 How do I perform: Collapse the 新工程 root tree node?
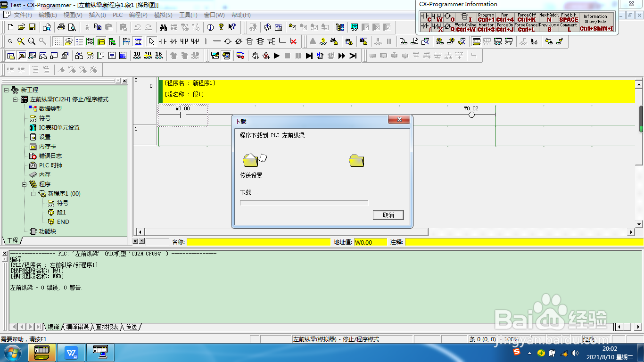point(6,90)
